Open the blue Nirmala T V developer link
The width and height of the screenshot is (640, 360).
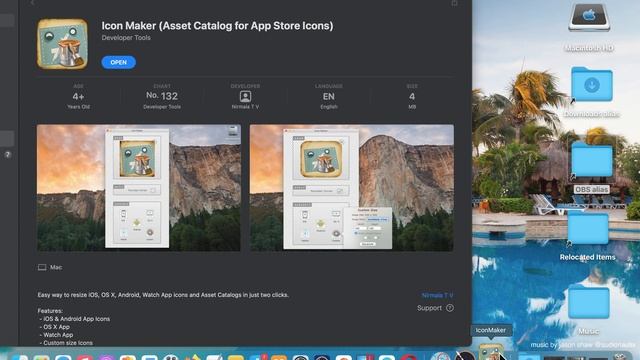click(x=437, y=295)
